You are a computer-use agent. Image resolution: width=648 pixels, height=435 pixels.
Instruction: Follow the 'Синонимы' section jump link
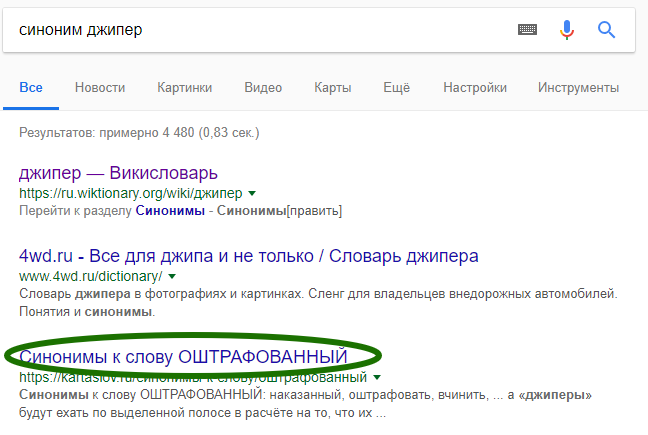coord(170,211)
